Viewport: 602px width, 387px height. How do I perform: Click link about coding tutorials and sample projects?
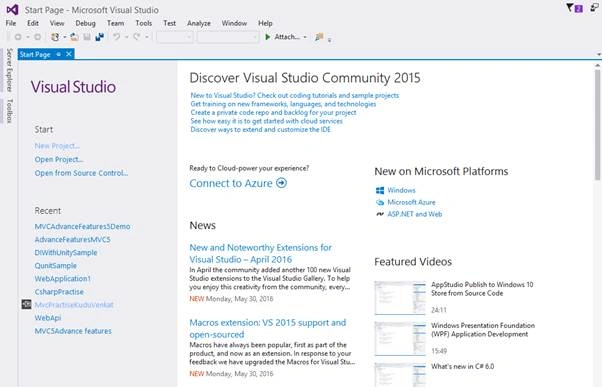tap(294, 95)
